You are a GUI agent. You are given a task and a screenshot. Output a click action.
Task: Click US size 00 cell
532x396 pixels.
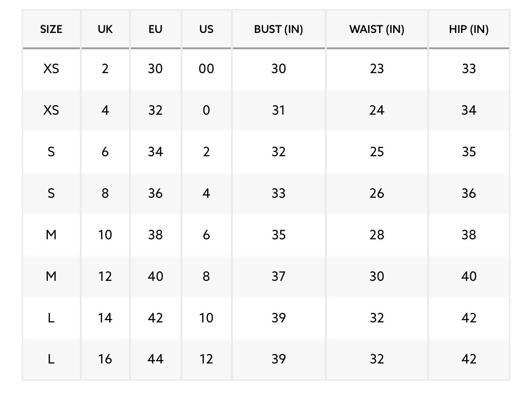206,69
